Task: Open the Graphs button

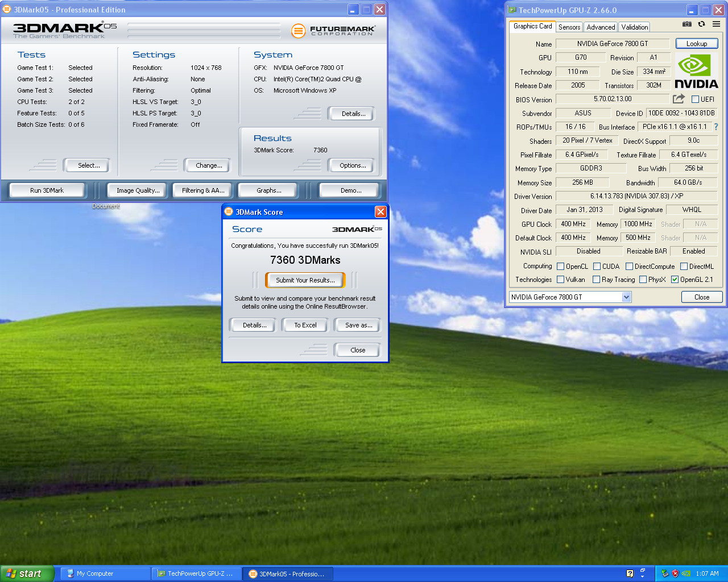Action: pyautogui.click(x=268, y=190)
